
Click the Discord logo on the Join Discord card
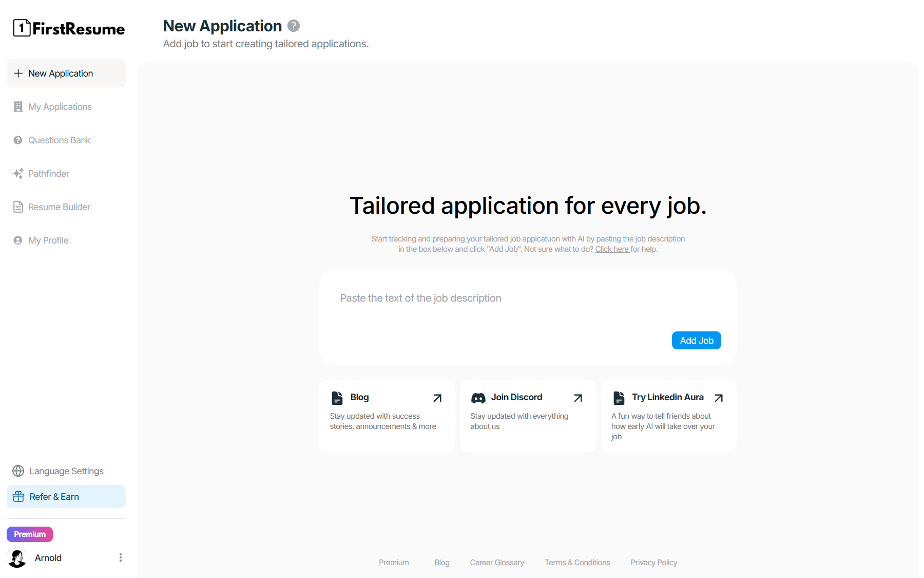click(479, 397)
